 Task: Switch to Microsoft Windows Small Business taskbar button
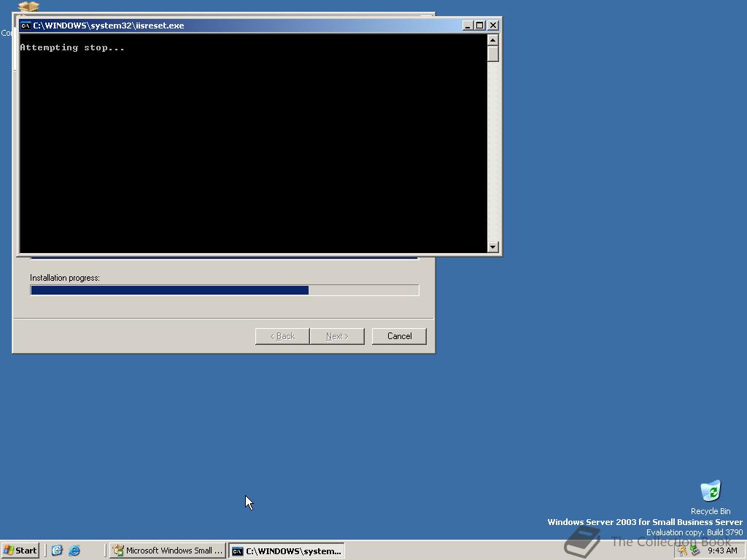click(x=167, y=551)
